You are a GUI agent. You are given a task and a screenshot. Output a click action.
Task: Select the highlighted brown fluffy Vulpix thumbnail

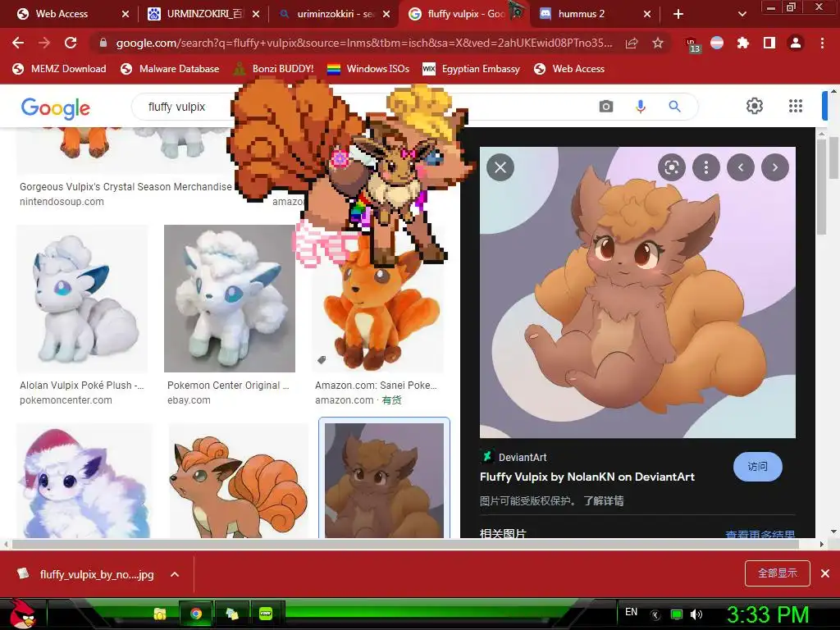click(x=384, y=481)
